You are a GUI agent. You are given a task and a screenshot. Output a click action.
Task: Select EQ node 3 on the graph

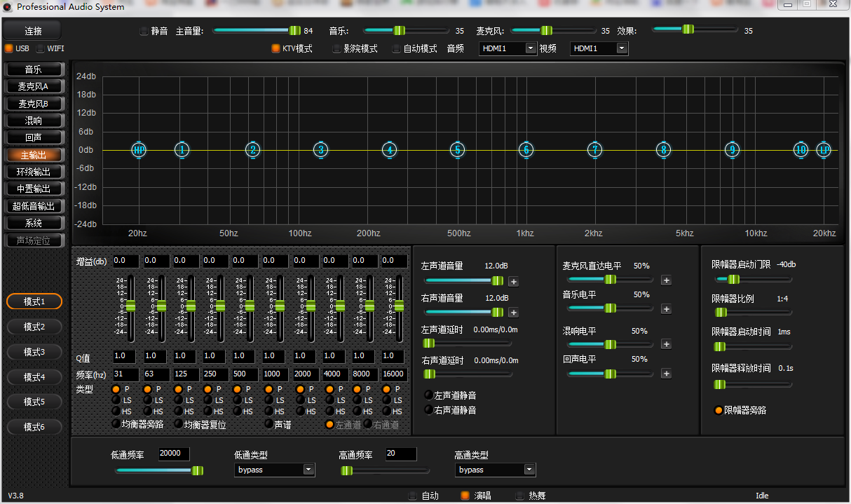click(x=320, y=149)
